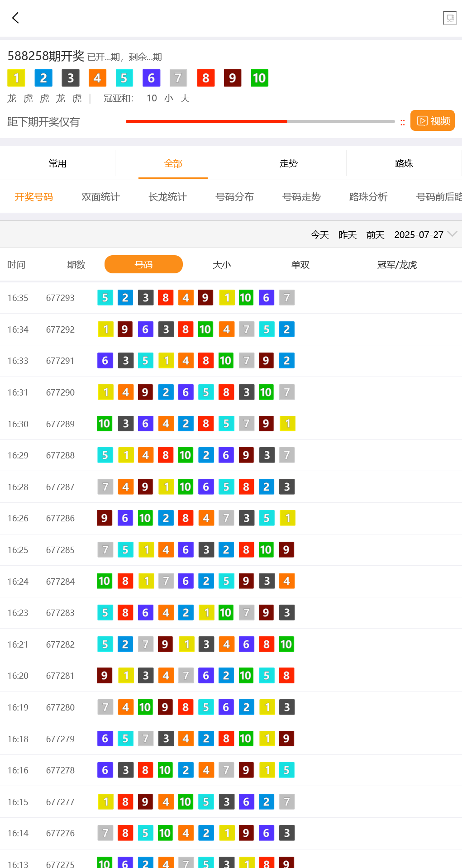Switch to the 常用 tab
The height and width of the screenshot is (868, 462).
pyautogui.click(x=57, y=163)
